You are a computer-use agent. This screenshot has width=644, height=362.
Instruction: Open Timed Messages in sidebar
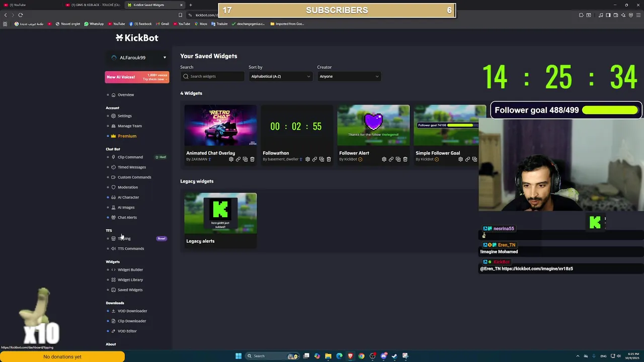pyautogui.click(x=131, y=167)
